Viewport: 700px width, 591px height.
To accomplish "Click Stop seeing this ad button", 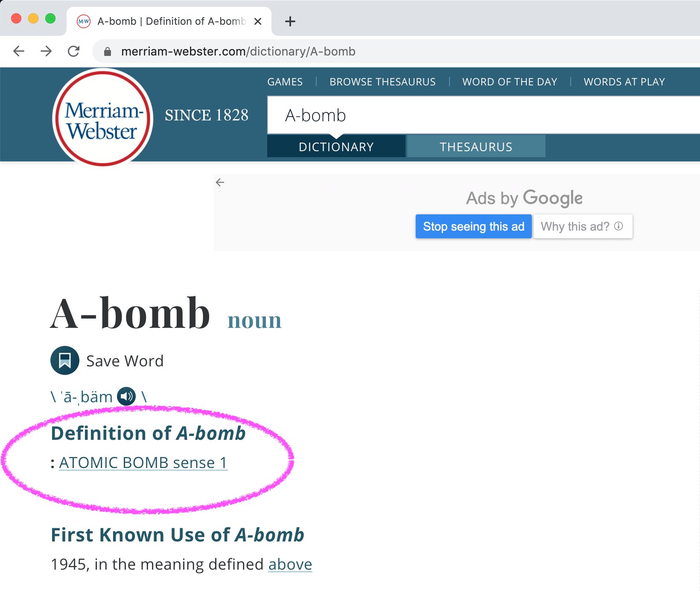I will (x=474, y=226).
